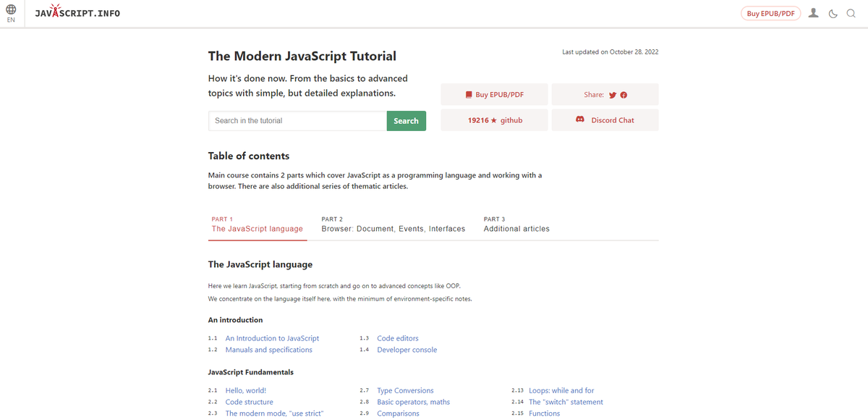
Task: Open the user profile icon
Action: pyautogui.click(x=813, y=13)
